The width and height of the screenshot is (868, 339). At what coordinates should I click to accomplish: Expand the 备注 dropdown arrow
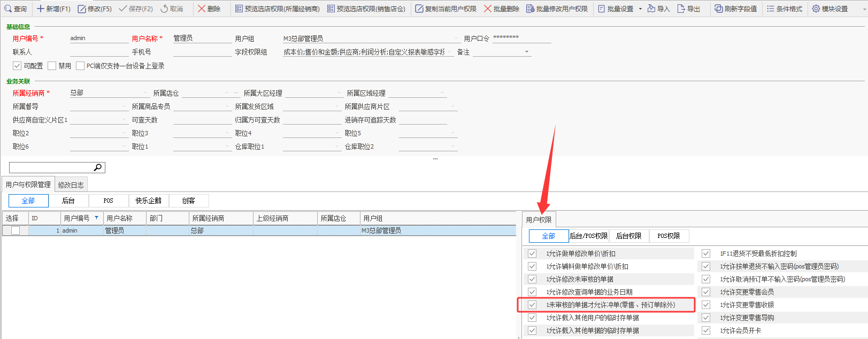(527, 52)
